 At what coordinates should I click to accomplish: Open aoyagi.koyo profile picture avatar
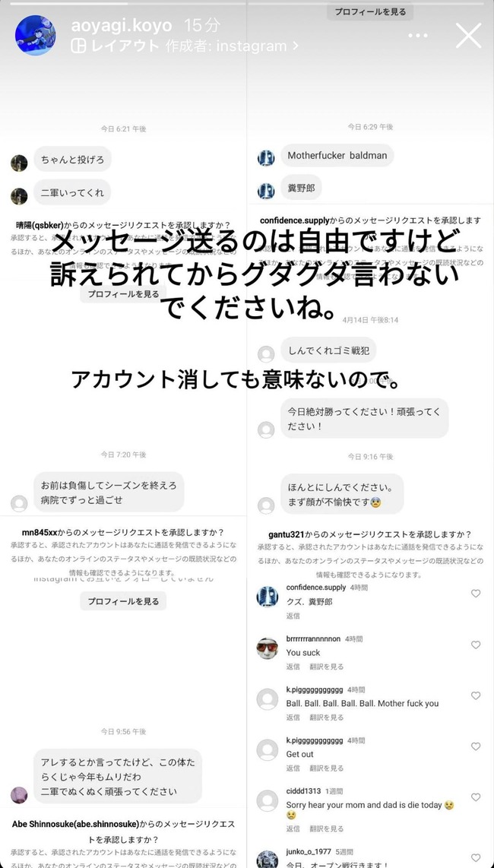35,36
